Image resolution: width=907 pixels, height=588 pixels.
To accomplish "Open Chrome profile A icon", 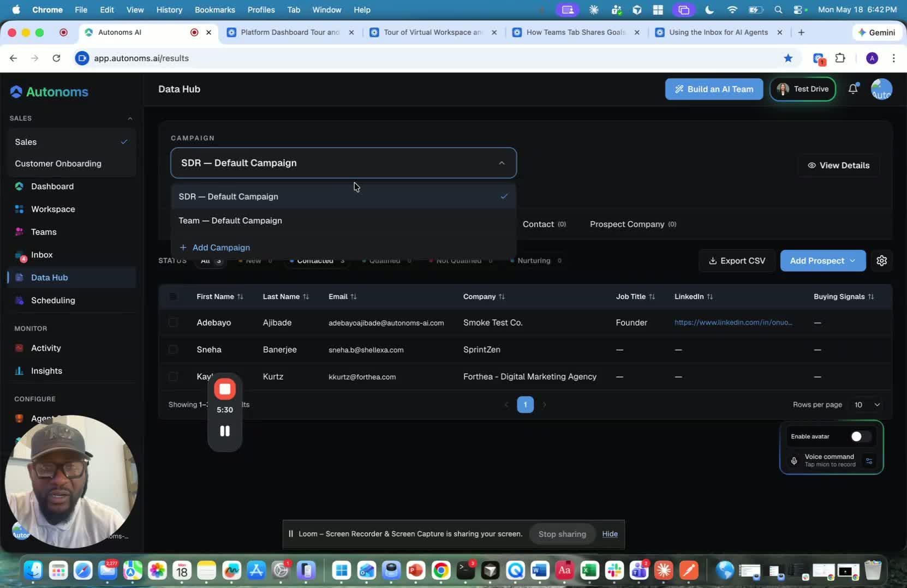I will pyautogui.click(x=872, y=58).
